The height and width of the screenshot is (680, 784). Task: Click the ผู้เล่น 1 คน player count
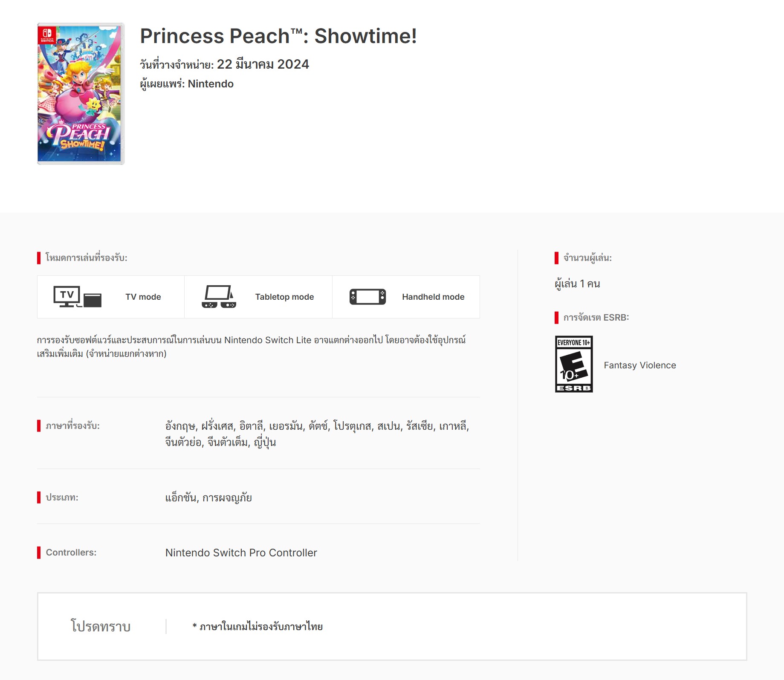577,284
